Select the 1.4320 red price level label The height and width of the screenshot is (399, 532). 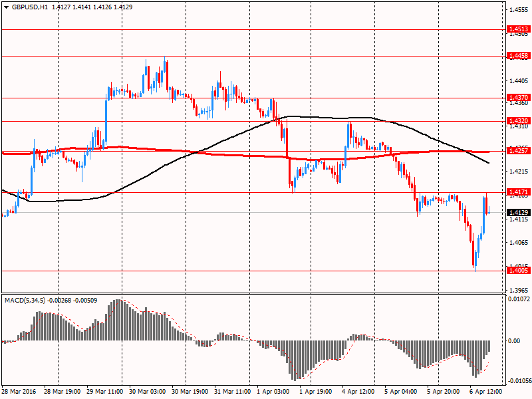pos(518,121)
